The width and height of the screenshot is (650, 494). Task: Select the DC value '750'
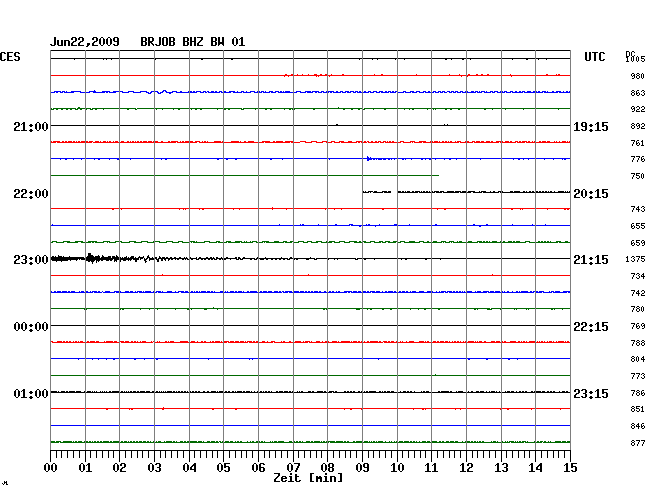coord(638,176)
